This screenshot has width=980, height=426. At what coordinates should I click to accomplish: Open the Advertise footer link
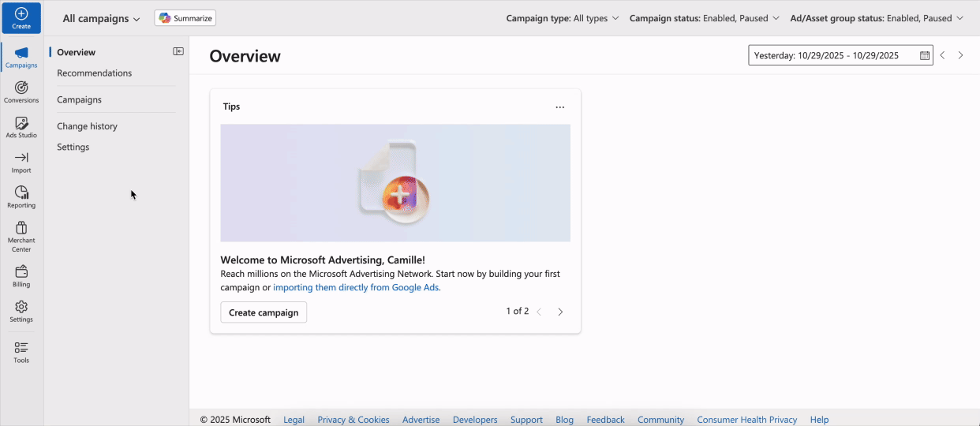[x=421, y=420]
